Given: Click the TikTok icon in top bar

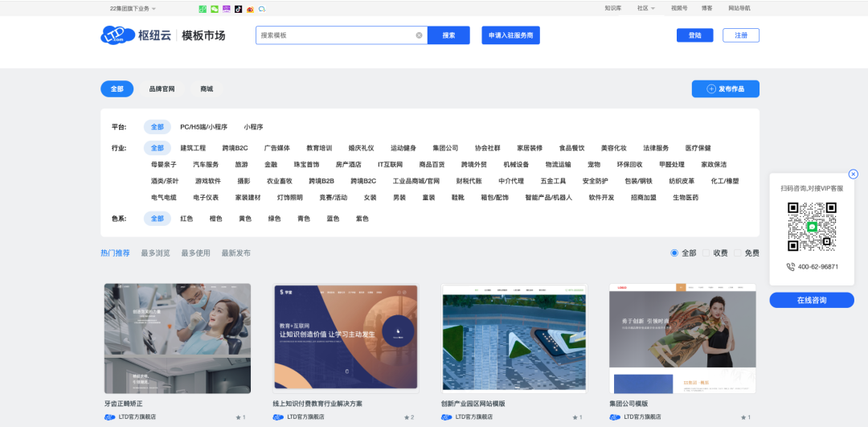Looking at the screenshot, I should click(239, 9).
